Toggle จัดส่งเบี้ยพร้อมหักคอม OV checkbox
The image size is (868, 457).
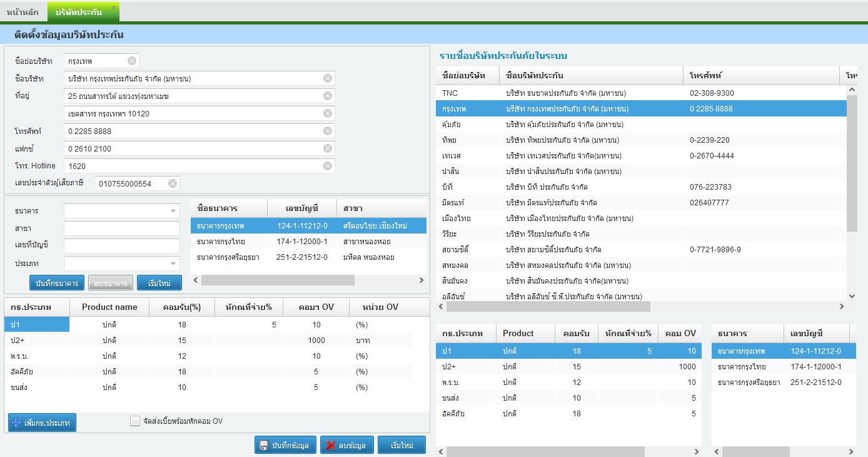pos(135,421)
